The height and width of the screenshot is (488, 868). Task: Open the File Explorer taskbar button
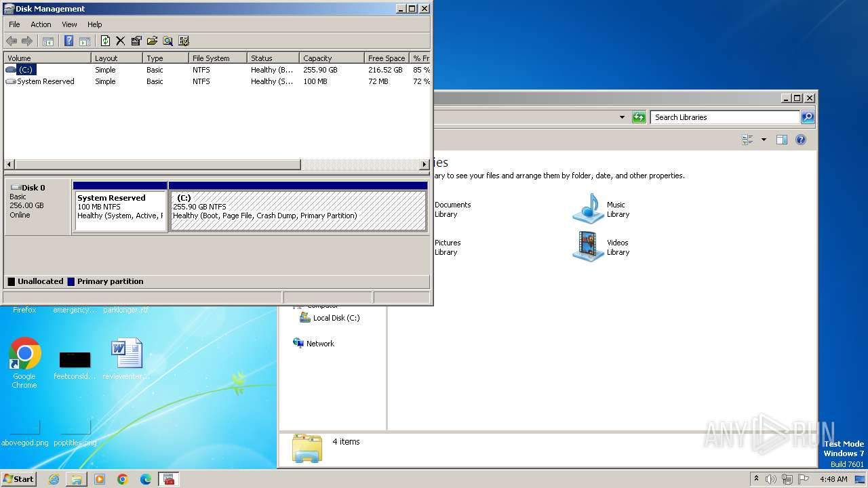77,479
